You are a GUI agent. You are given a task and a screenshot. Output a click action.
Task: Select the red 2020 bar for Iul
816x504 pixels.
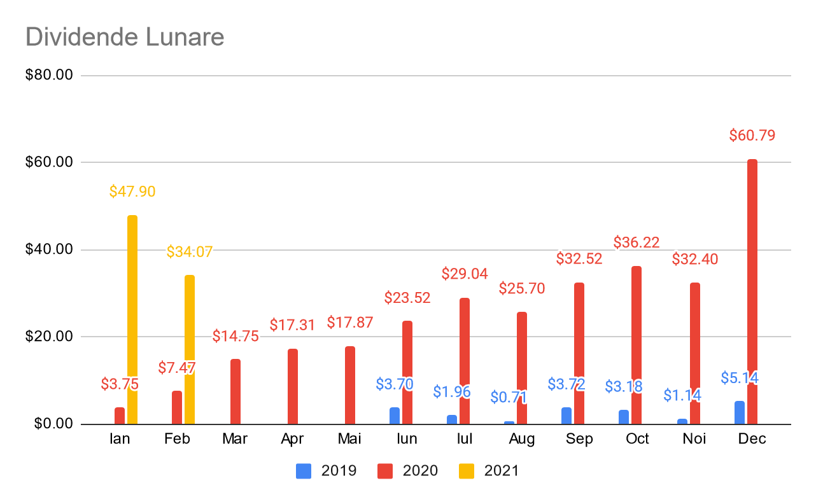click(465, 361)
